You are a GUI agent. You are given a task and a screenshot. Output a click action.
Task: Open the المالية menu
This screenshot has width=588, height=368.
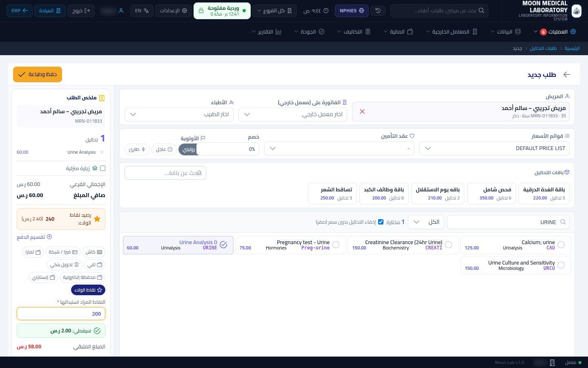(398, 32)
